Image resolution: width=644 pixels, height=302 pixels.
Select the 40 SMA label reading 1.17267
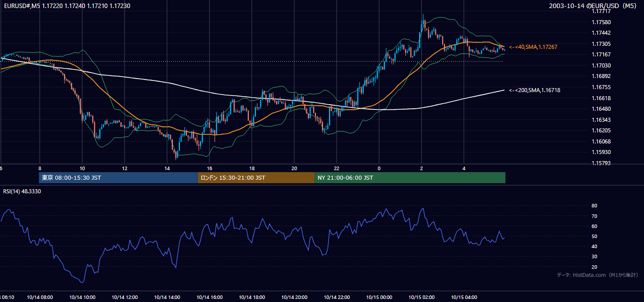point(533,47)
